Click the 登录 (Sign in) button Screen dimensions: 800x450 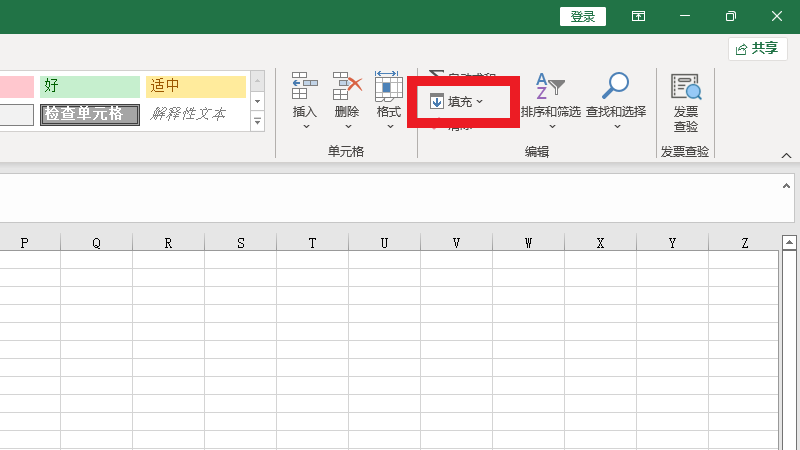(583, 17)
